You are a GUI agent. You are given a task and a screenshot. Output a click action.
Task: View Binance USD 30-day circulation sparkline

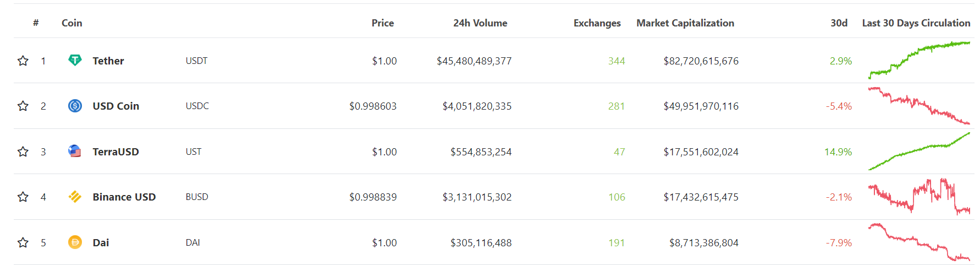coord(919,197)
